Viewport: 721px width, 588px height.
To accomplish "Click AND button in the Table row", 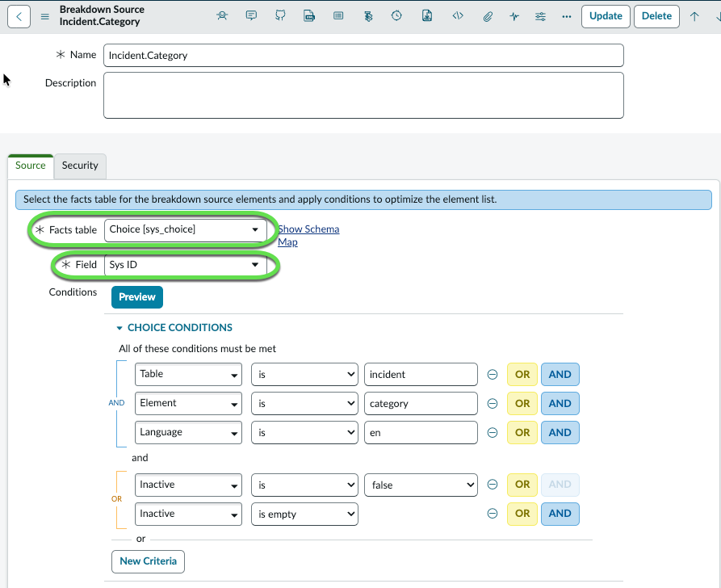I will 560,375.
